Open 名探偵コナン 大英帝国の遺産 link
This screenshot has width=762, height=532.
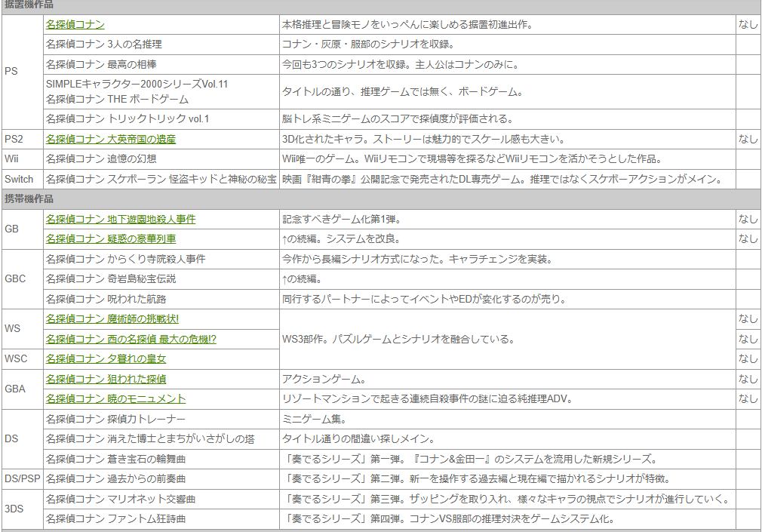pos(110,140)
